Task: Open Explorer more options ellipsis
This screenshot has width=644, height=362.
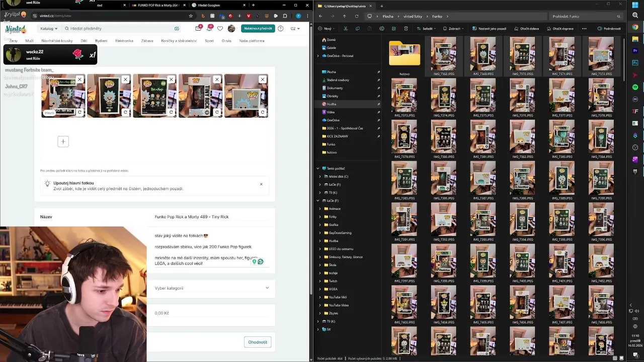Action: tap(584, 29)
